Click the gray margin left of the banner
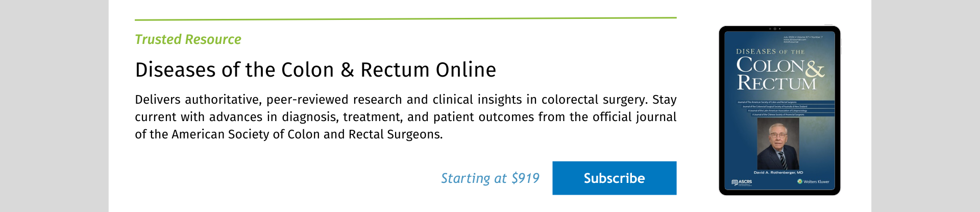 (54, 106)
